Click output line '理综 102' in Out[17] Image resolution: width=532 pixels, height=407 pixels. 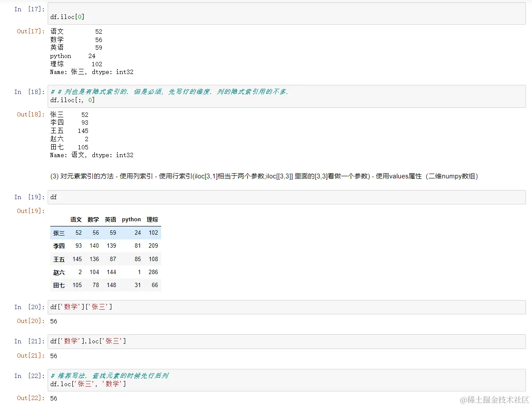coord(76,64)
